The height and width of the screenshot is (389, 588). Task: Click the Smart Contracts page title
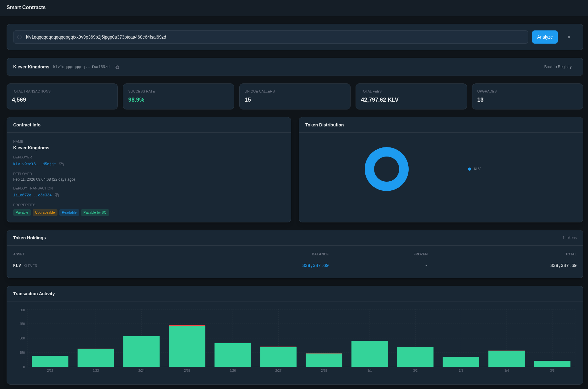coord(26,7)
